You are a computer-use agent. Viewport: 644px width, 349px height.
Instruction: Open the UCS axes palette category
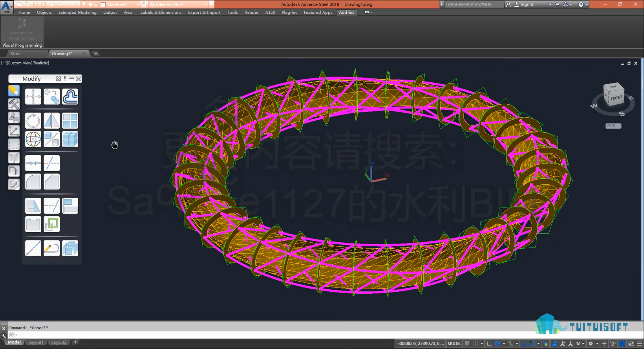[x=14, y=131]
